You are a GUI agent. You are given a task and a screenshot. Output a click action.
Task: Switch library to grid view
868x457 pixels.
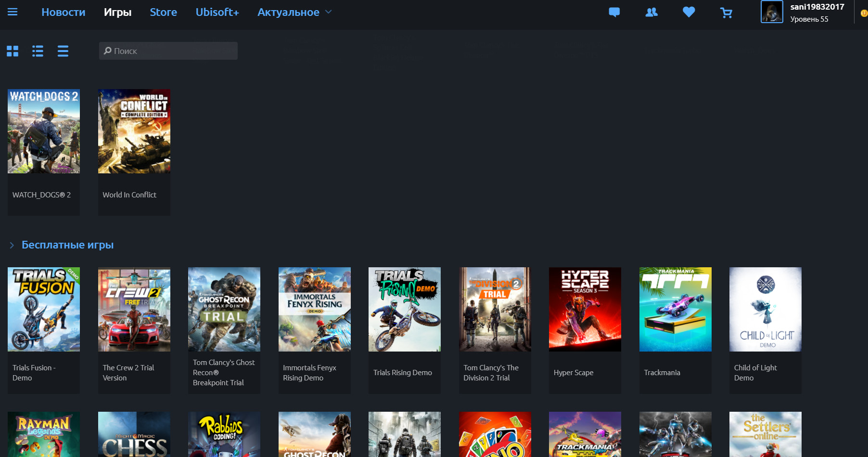coord(12,51)
